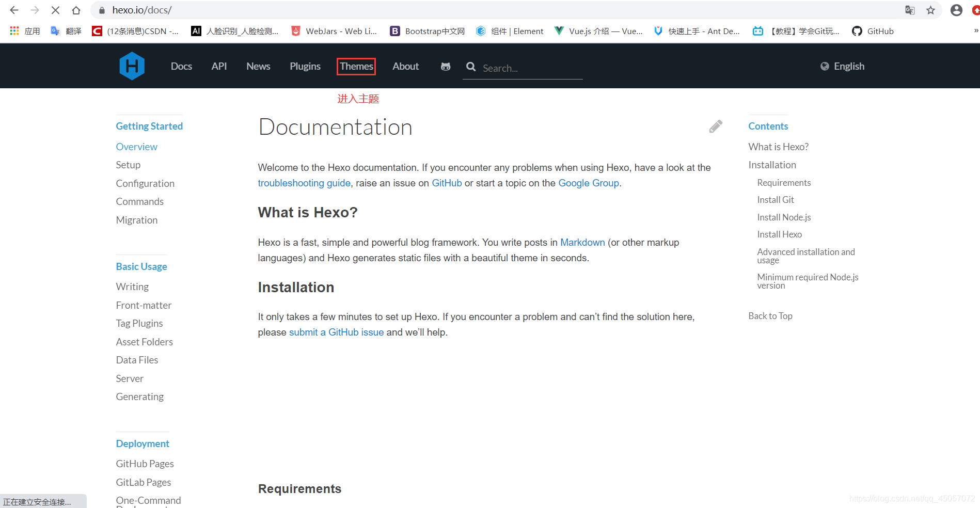Jump to Requirements in Contents
The image size is (980, 508).
click(x=784, y=183)
